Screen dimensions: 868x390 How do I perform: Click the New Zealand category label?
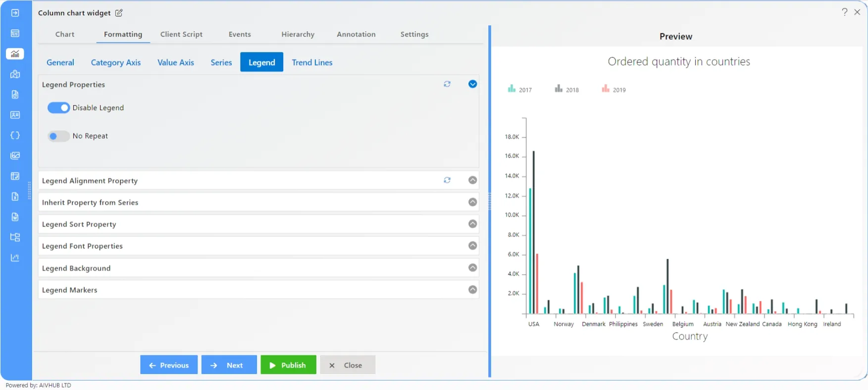742,324
